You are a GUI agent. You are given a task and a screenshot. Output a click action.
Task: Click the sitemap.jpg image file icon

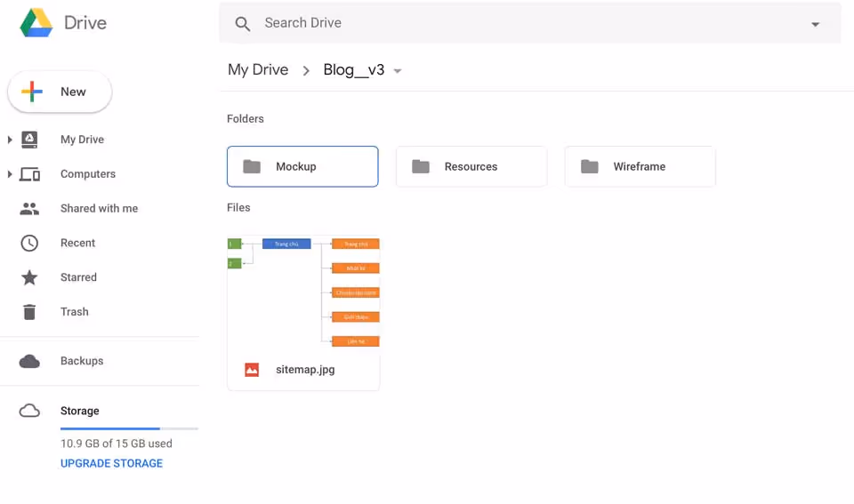pos(252,370)
